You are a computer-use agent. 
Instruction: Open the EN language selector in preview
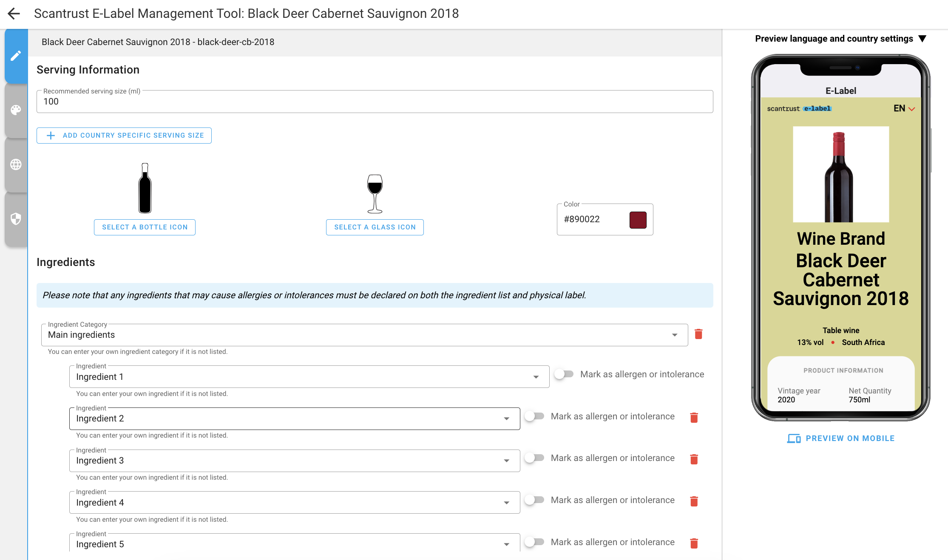904,109
